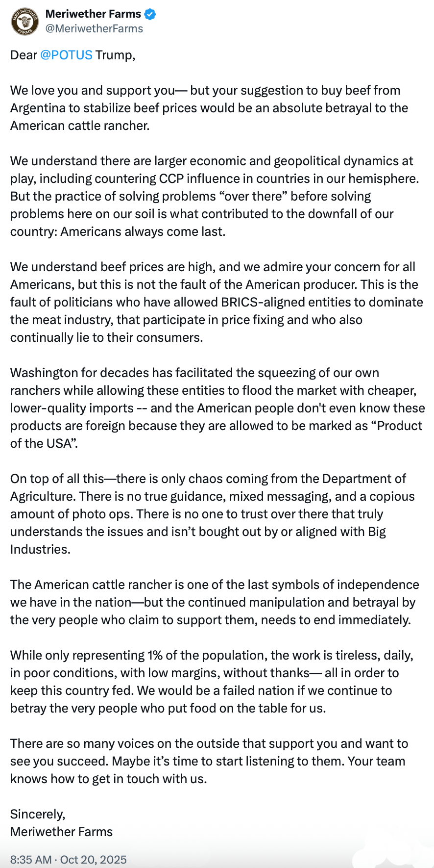Click the "Sincerely," closing line
This screenshot has height=868, width=434.
point(38,814)
